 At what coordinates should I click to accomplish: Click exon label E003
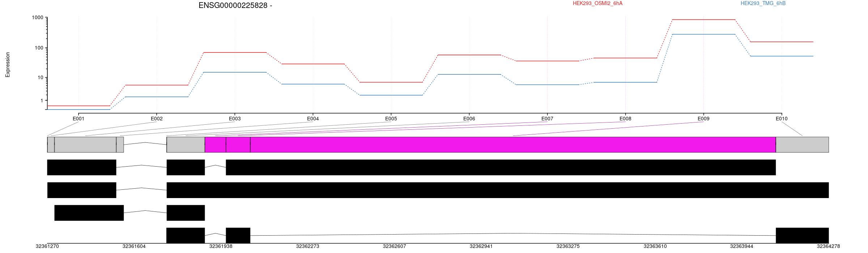coord(235,119)
